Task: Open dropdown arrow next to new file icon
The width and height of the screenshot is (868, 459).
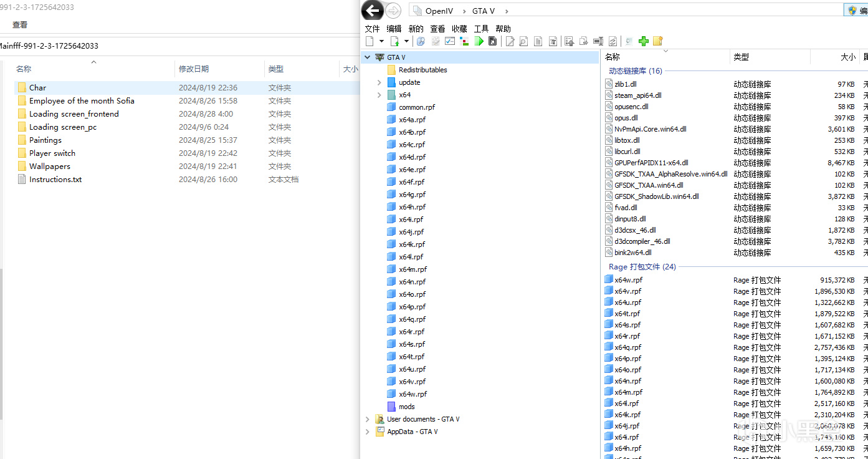Action: [381, 41]
